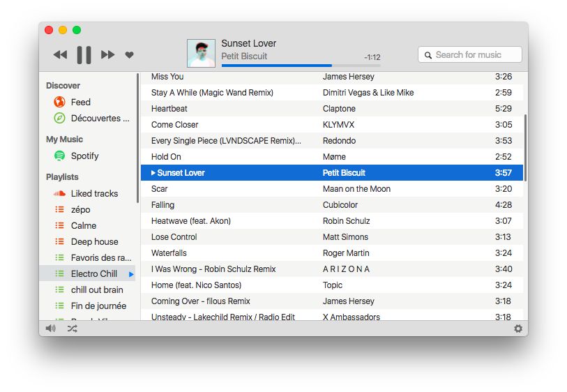567x392 pixels.
Task: Open settings gear icon
Action: pyautogui.click(x=518, y=329)
